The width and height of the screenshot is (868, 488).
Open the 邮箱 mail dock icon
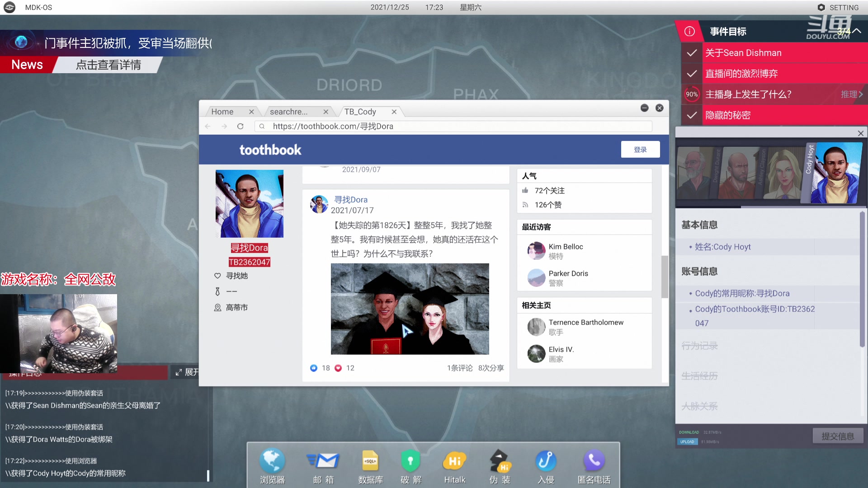coord(324,462)
